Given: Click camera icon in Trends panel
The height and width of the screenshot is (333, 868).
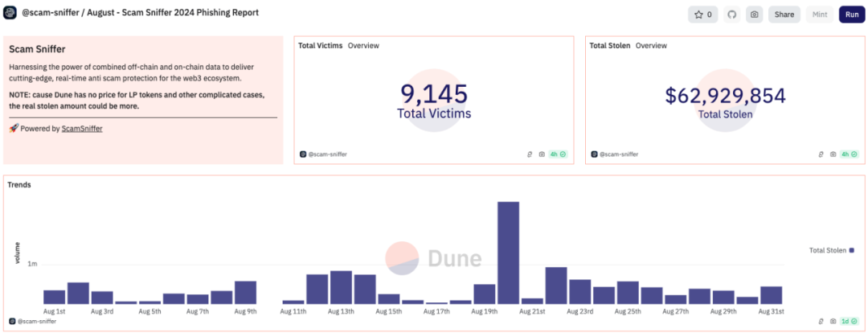Looking at the screenshot, I should [x=833, y=321].
